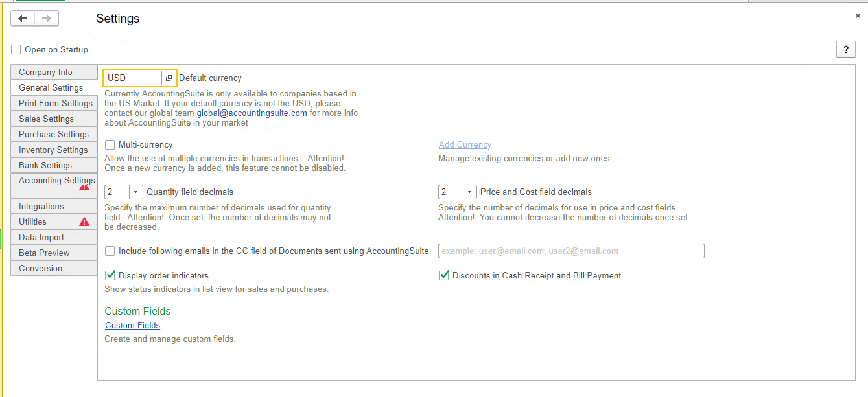
Task: Switch to the Utilities tab
Action: (x=54, y=222)
